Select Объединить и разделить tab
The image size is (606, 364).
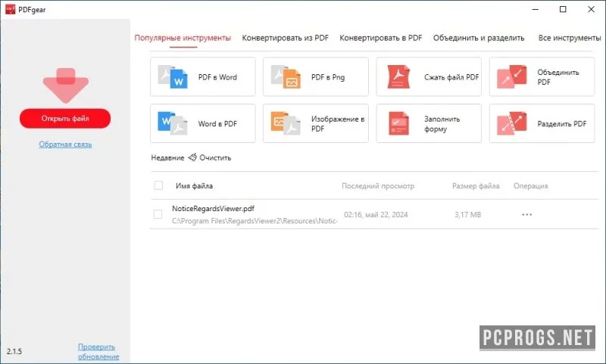coord(479,38)
